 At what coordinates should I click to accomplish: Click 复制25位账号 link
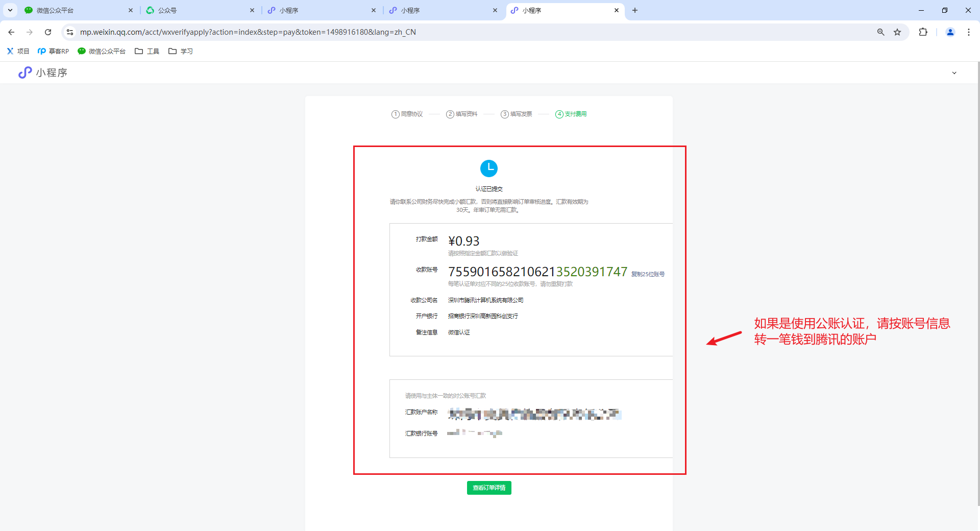[648, 274]
